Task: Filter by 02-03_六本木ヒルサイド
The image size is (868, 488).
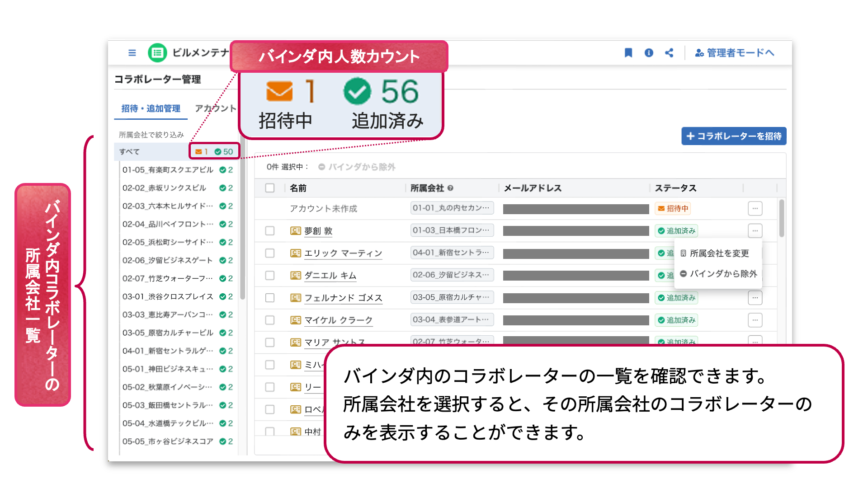Action: pyautogui.click(x=178, y=206)
